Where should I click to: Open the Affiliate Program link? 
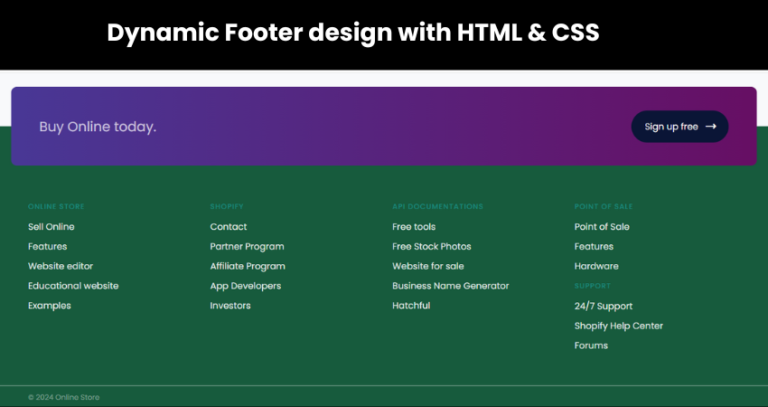click(247, 266)
